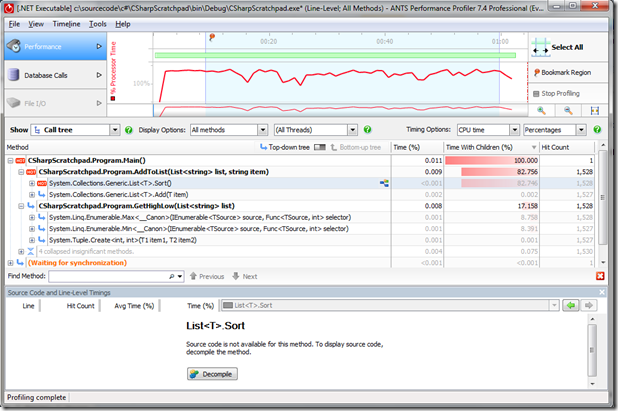The image size is (618, 411).
Task: Open help for the display options
Action: pos(367,129)
